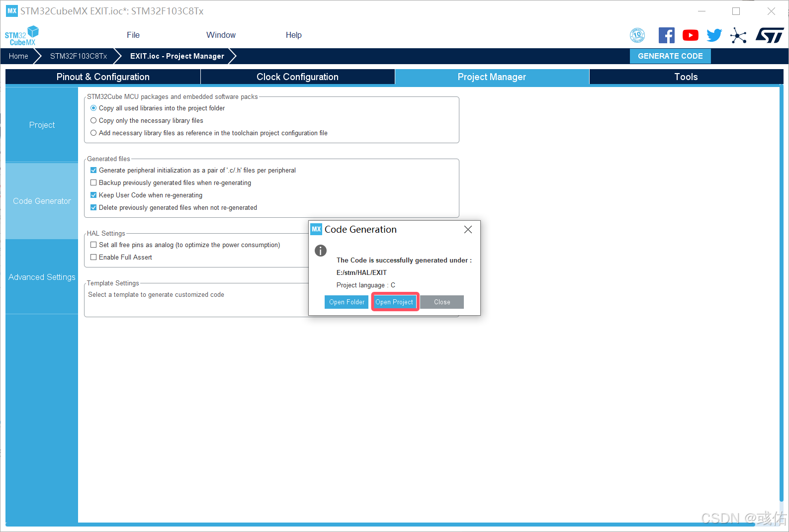Image resolution: width=789 pixels, height=532 pixels.
Task: Open the File menu
Action: tap(133, 35)
